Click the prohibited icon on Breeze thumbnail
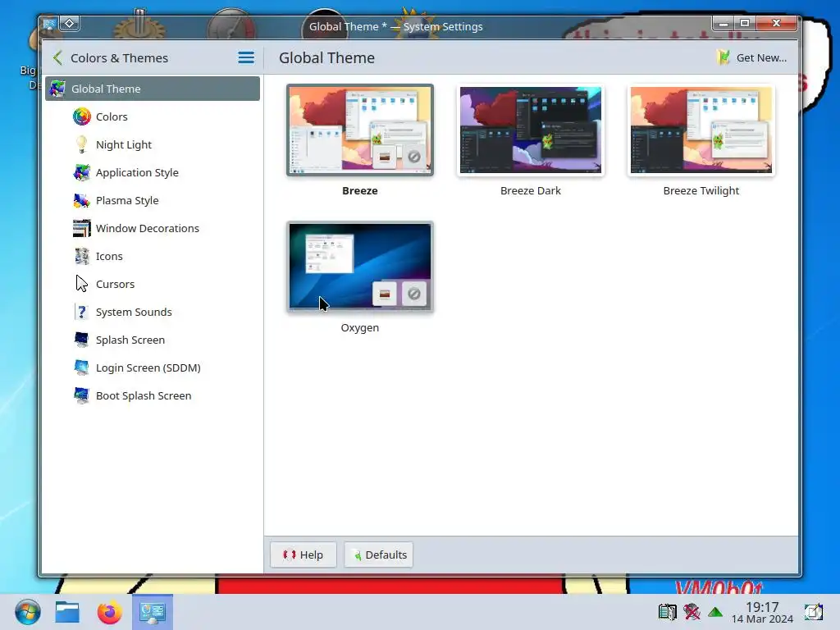This screenshot has width=840, height=630. pyautogui.click(x=414, y=157)
